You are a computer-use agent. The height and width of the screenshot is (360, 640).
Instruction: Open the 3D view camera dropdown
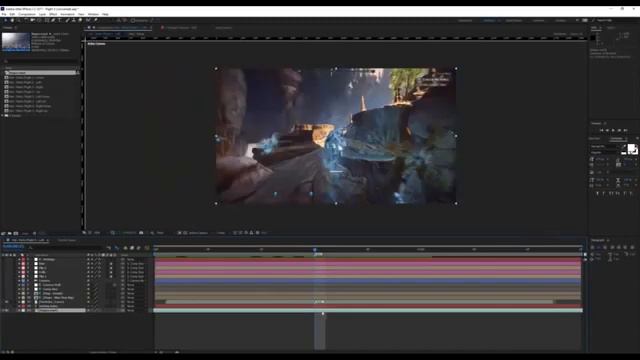point(199,233)
